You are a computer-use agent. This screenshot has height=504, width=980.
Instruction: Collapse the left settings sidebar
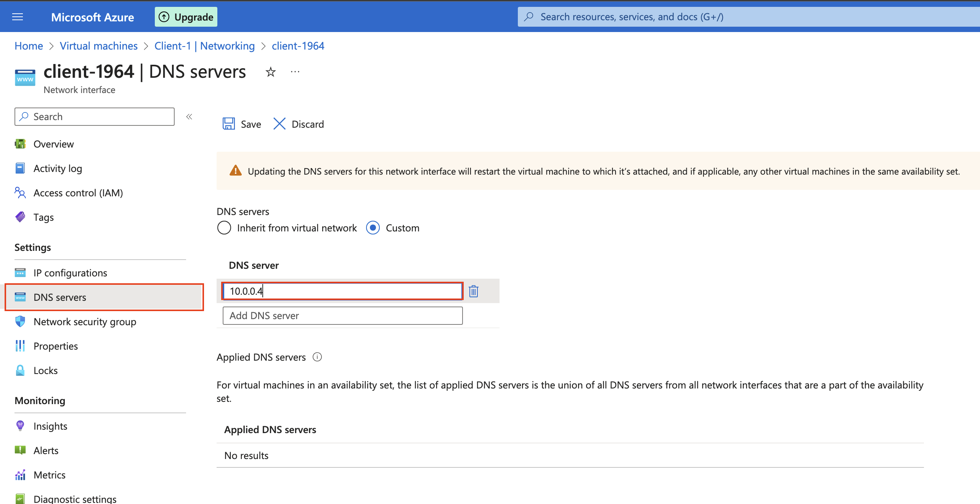click(189, 116)
